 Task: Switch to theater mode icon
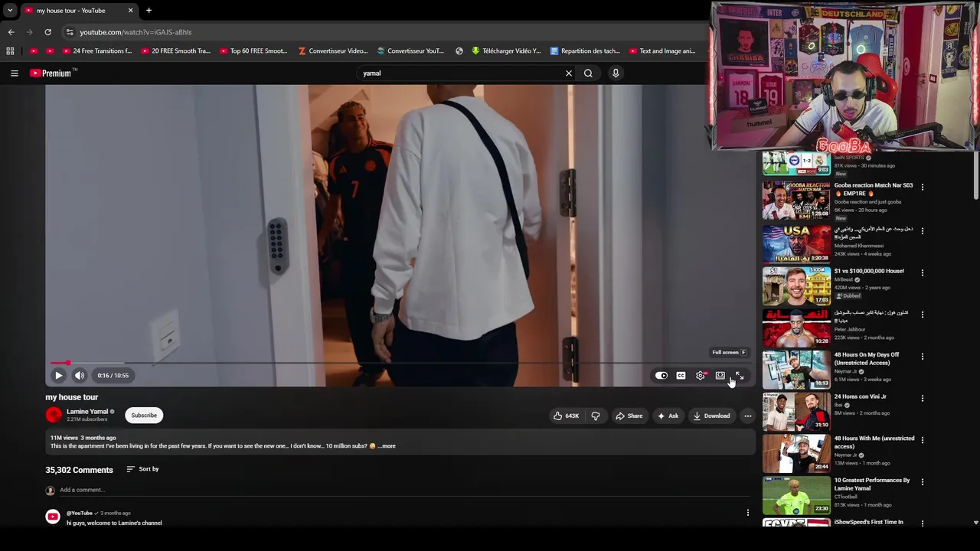tap(720, 376)
